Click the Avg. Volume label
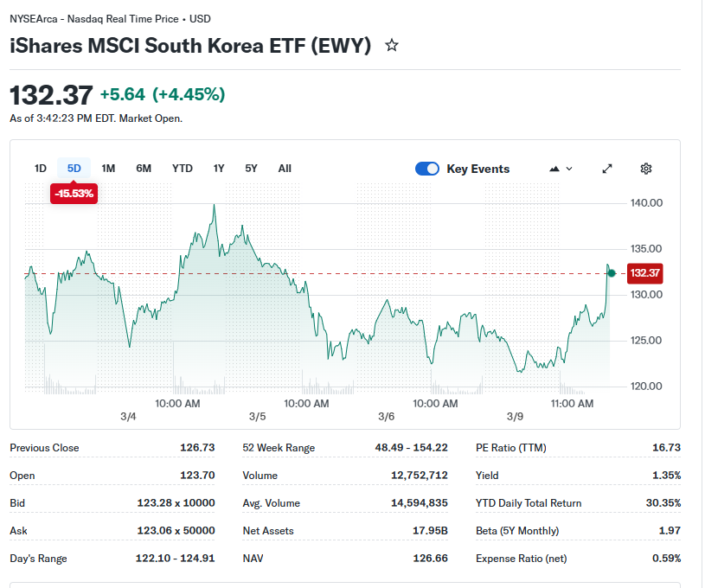Screen dimensions: 705x588 click(271, 503)
